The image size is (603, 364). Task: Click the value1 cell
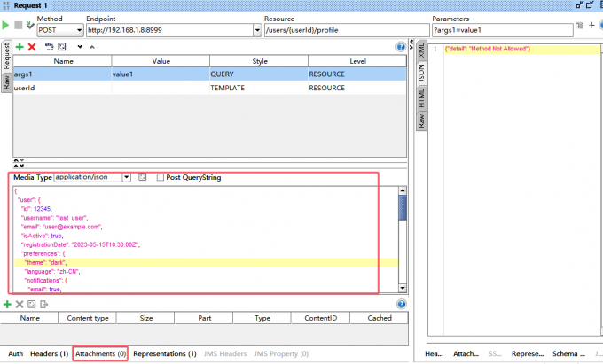161,74
